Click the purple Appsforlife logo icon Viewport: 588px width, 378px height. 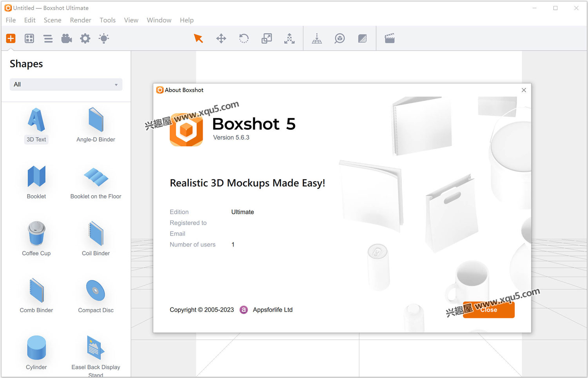(244, 310)
